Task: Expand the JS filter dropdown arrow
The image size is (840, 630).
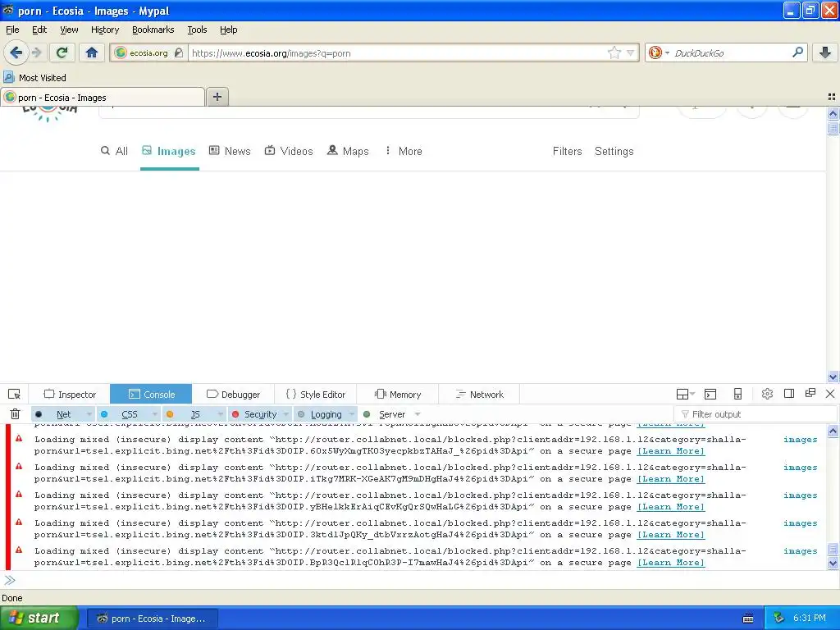Action: click(220, 414)
